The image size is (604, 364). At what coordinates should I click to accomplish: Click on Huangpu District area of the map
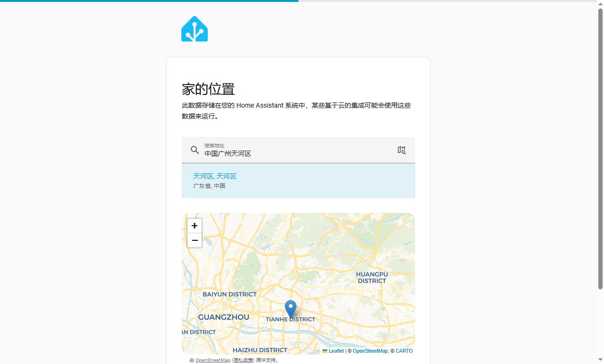tap(372, 278)
